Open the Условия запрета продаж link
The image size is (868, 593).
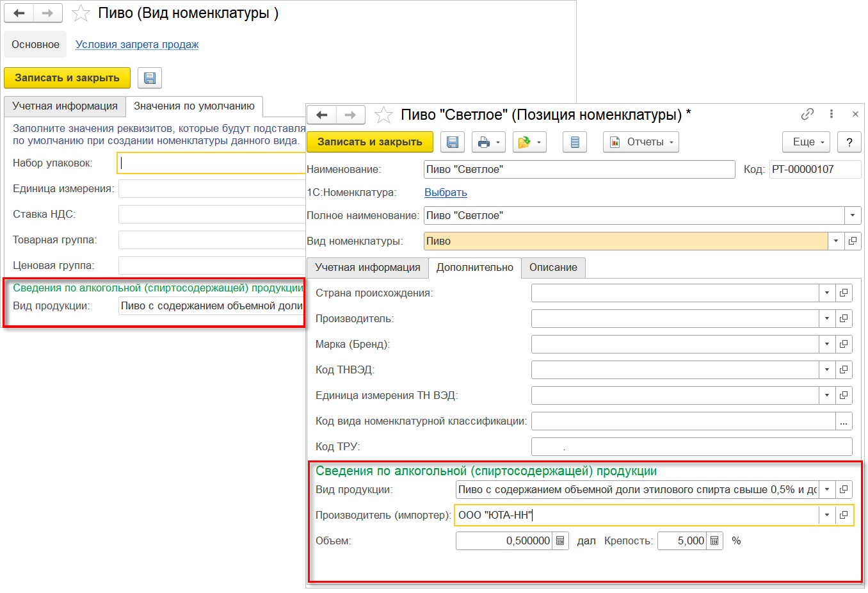137,45
